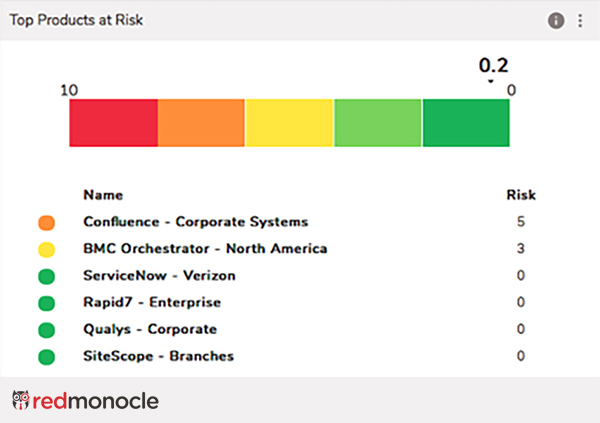Select the yellow segment of risk gauge
The height and width of the screenshot is (423, 600).
[x=289, y=123]
